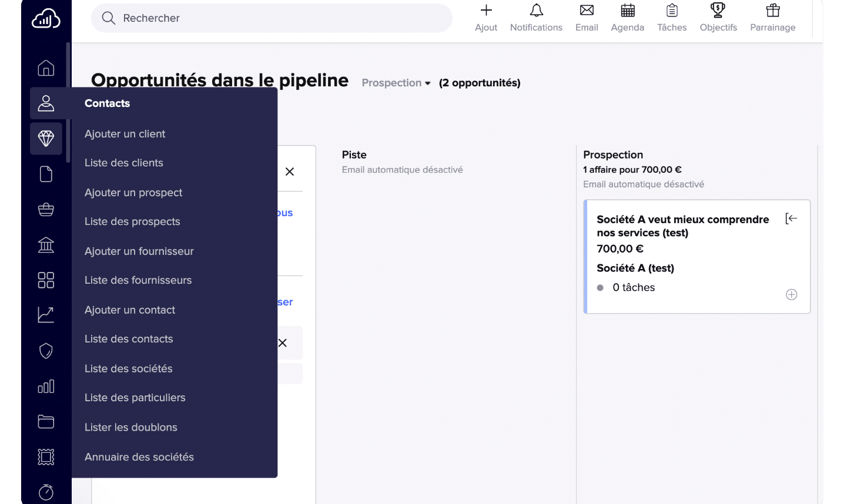The height and width of the screenshot is (504, 844).
Task: Select the home icon in the sidebar
Action: 46,68
